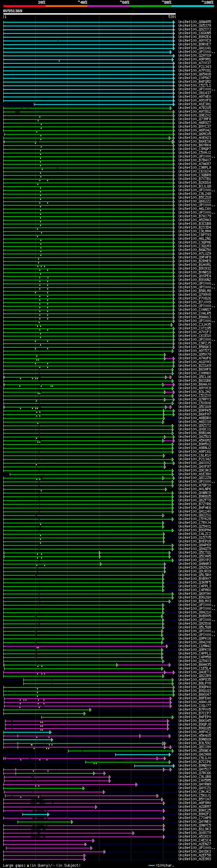This screenshot has height=868, width=217.
Task: Select the UniRef100_A5IKC0 label
Action: click(195, 837)
